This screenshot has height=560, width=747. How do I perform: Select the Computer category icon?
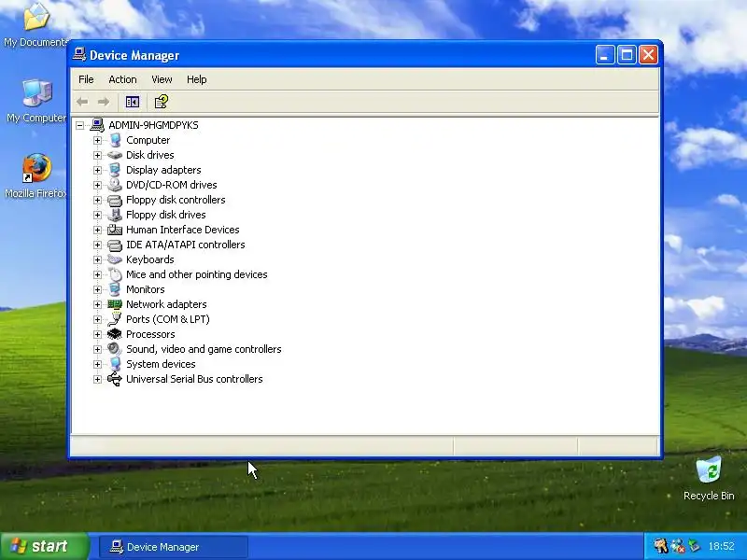[115, 140]
